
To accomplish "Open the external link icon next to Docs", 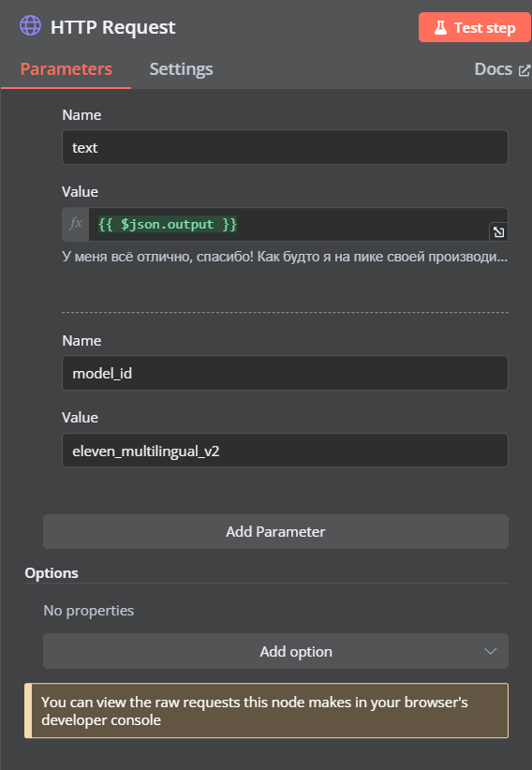I will coord(525,70).
